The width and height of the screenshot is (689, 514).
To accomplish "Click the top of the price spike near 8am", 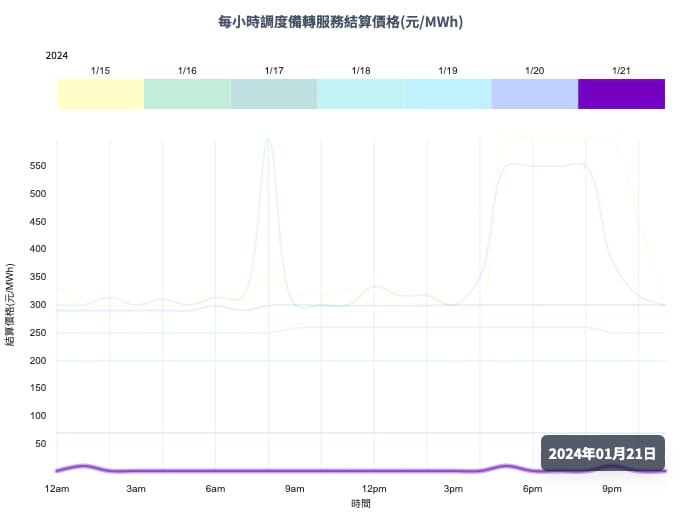I will point(267,140).
